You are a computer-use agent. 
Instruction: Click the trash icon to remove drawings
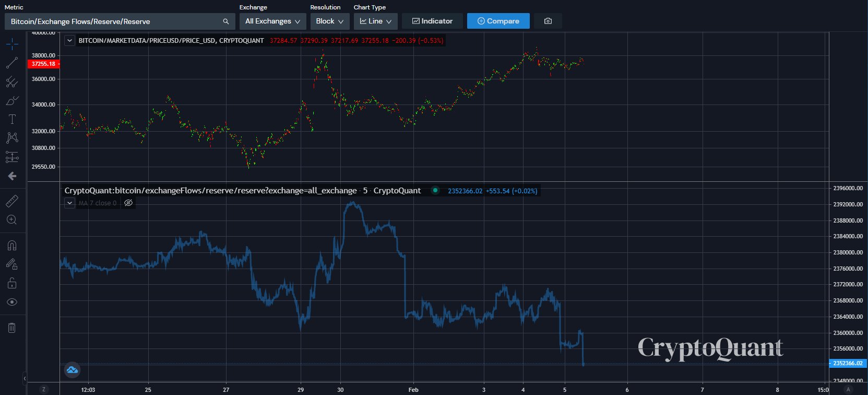click(12, 328)
